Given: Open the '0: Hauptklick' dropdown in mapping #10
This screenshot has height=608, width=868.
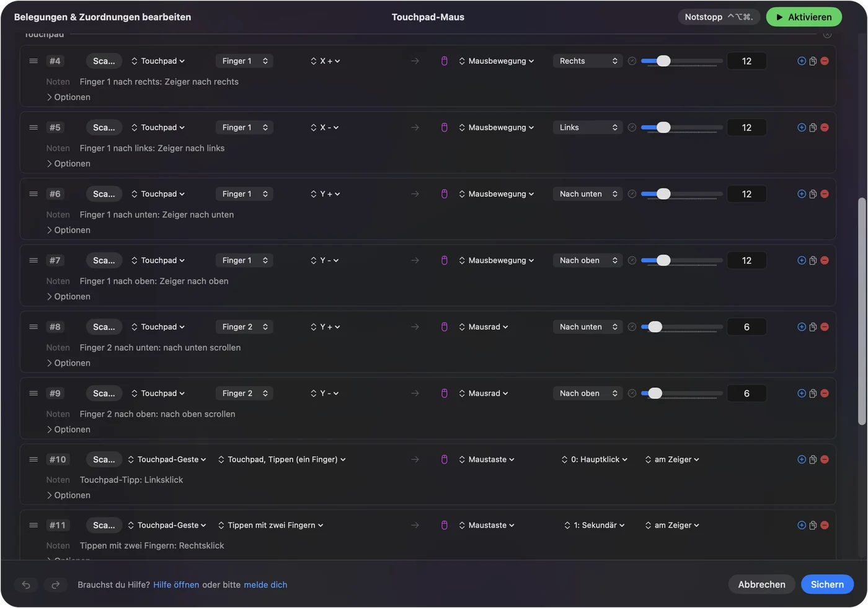Looking at the screenshot, I should tap(595, 459).
